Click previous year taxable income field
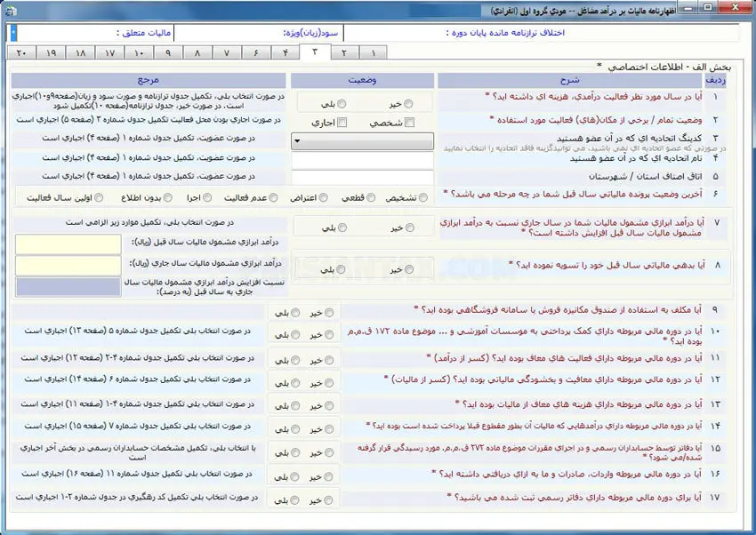The width and height of the screenshot is (756, 535). click(x=68, y=244)
